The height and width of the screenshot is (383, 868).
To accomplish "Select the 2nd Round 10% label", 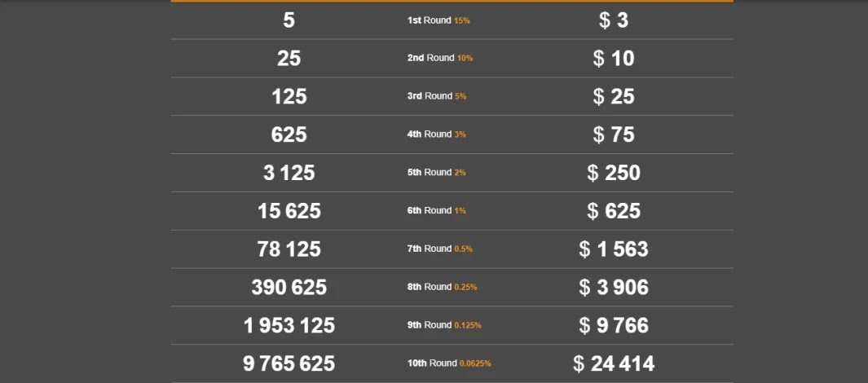I will pyautogui.click(x=440, y=58).
